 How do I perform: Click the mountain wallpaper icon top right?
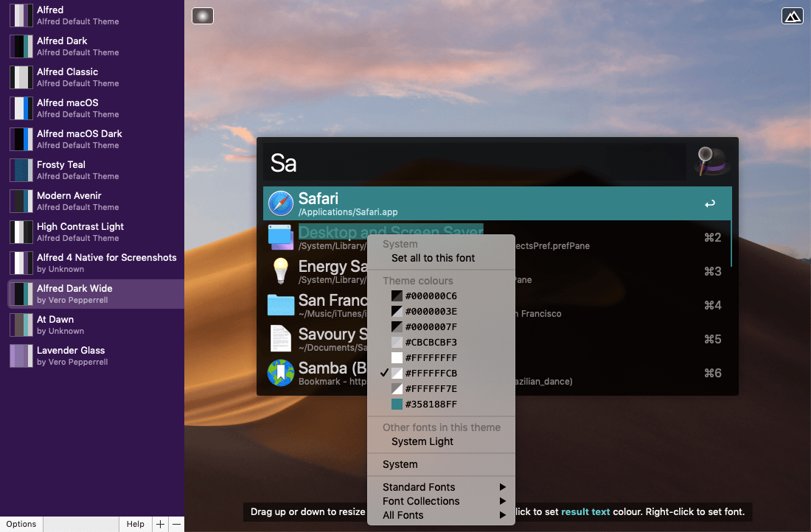click(793, 15)
